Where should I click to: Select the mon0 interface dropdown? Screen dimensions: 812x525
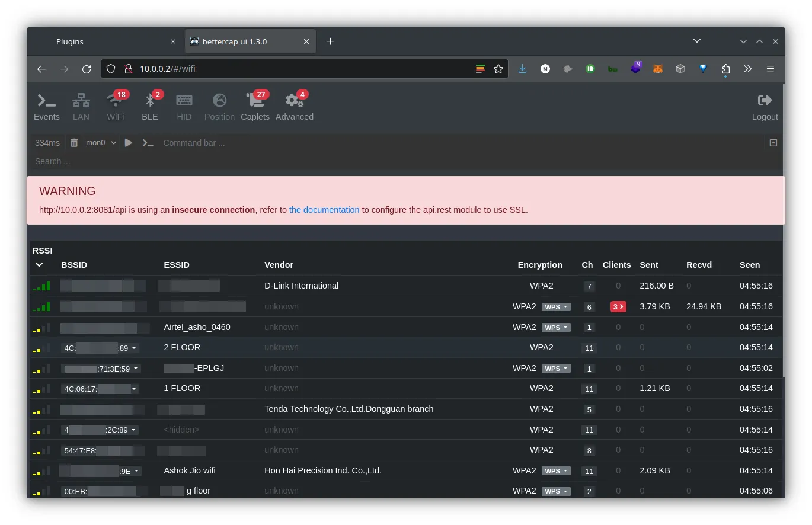click(101, 143)
